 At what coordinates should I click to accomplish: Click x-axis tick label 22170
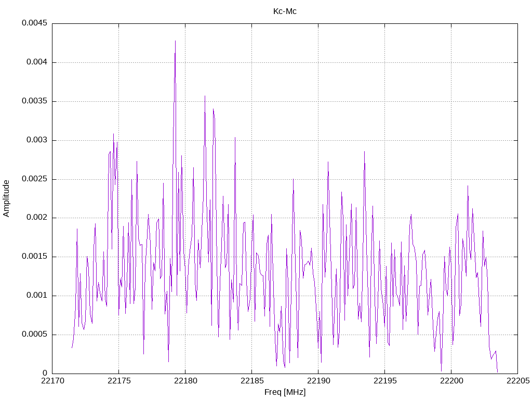coord(52,381)
